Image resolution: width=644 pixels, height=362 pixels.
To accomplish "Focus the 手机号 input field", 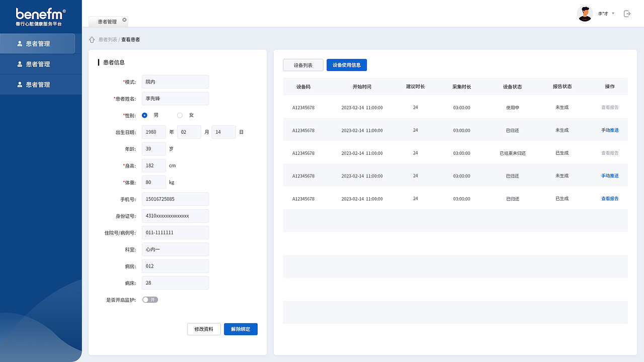I will click(175, 199).
